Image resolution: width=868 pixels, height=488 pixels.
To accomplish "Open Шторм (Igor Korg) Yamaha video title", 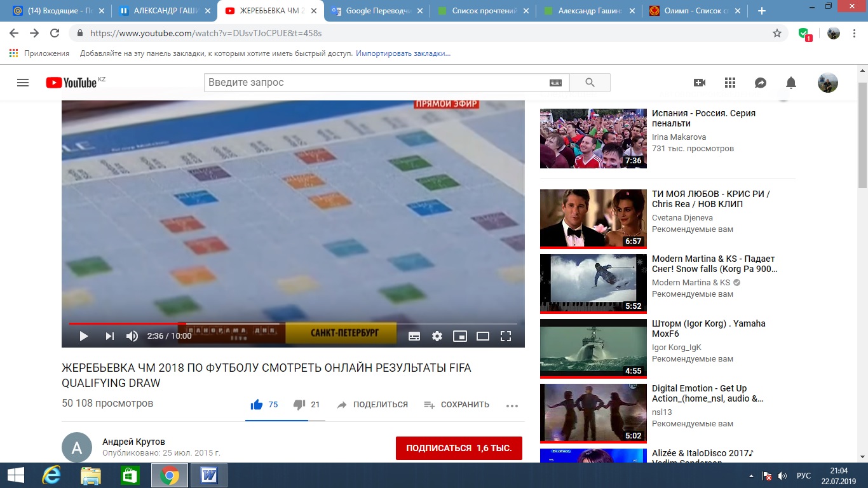I will (709, 329).
